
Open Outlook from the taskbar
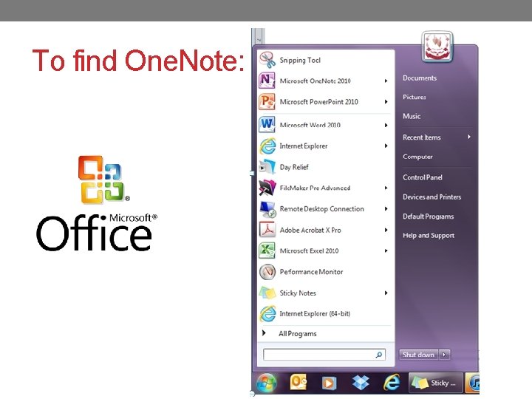point(299,383)
